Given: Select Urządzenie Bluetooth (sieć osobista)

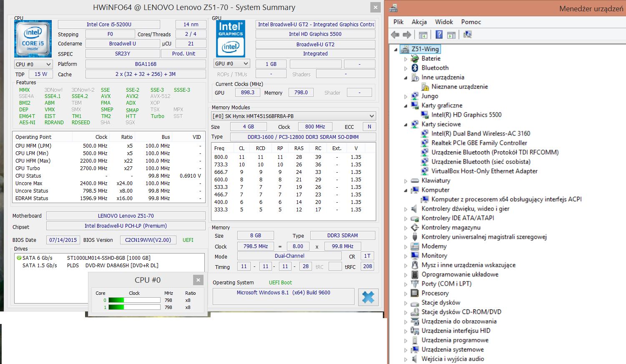Looking at the screenshot, I should (481, 162).
